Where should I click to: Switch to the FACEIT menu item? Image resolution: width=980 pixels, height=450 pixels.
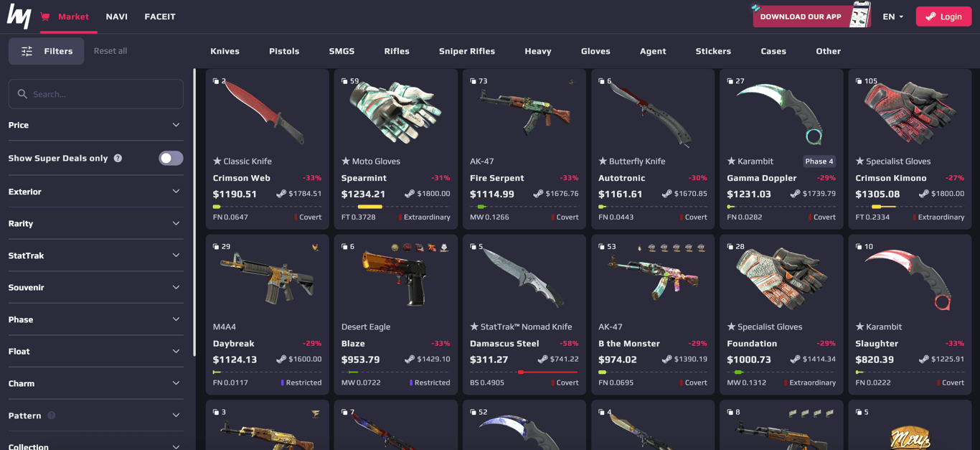coord(160,17)
